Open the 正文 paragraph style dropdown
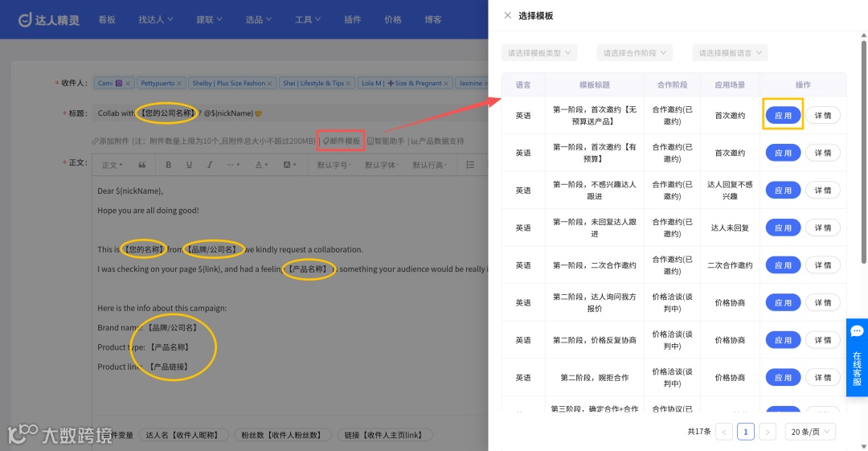 click(x=113, y=165)
